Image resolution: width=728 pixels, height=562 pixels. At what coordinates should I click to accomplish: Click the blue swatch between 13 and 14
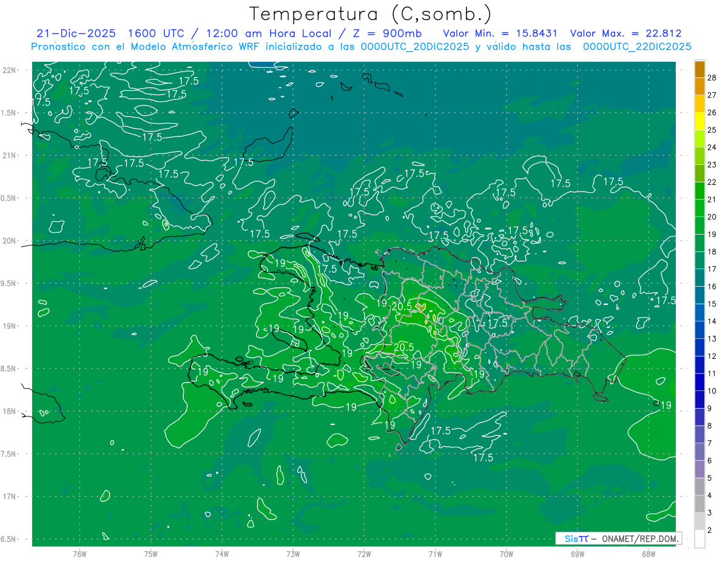pos(699,330)
